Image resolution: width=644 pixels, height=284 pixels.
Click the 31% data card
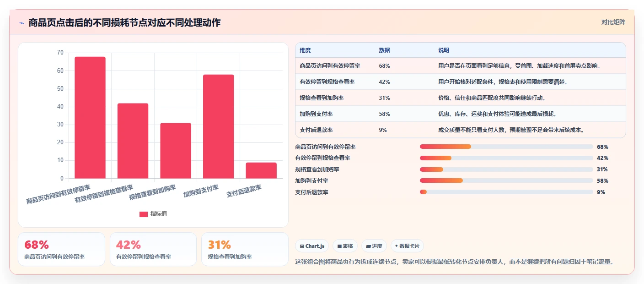(245, 249)
